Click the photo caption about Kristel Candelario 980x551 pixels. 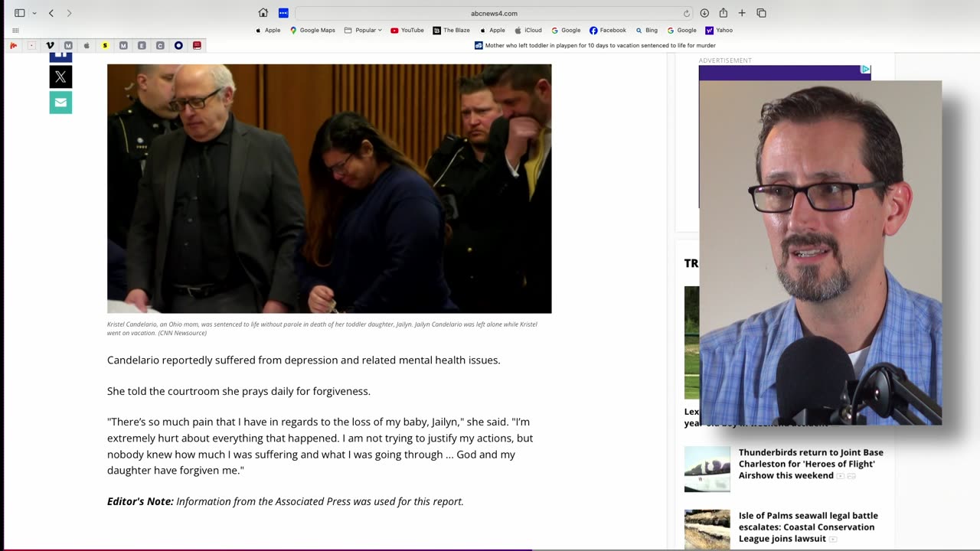(322, 328)
